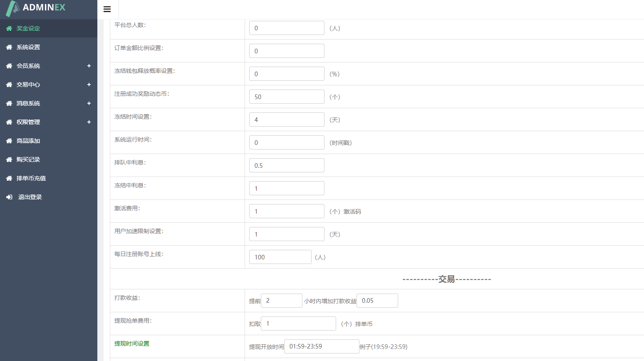The height and width of the screenshot is (361, 644).
Task: Expand the 权限管理 submenu plus sign
Action: 89,122
